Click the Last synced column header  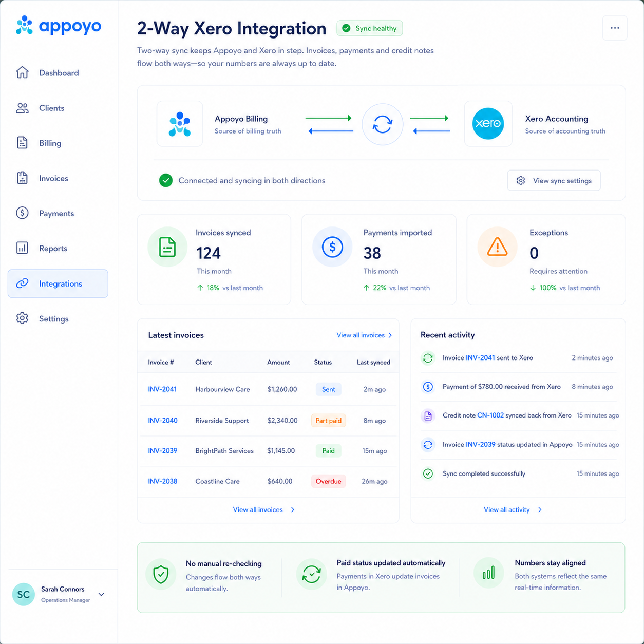pos(373,363)
